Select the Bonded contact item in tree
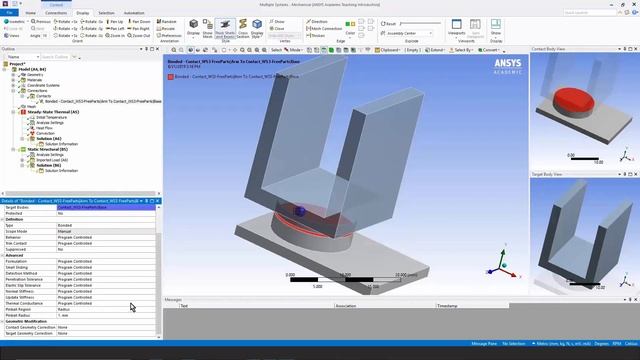 pos(103,101)
